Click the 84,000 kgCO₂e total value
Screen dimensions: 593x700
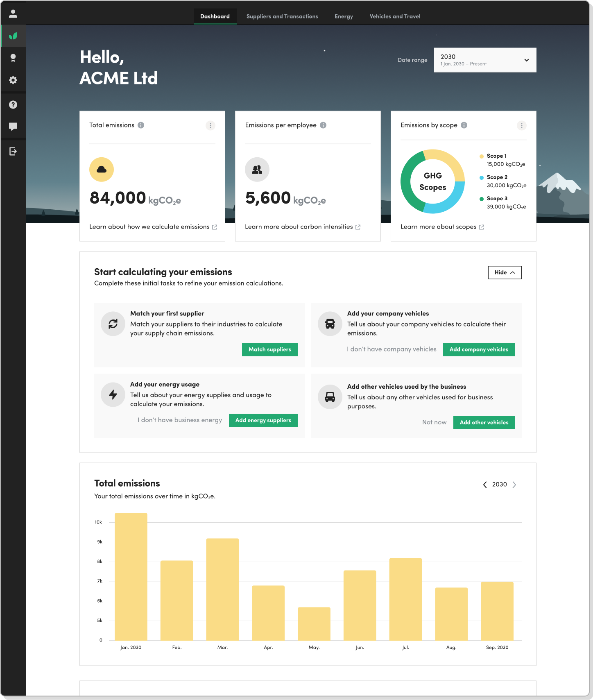pos(135,198)
